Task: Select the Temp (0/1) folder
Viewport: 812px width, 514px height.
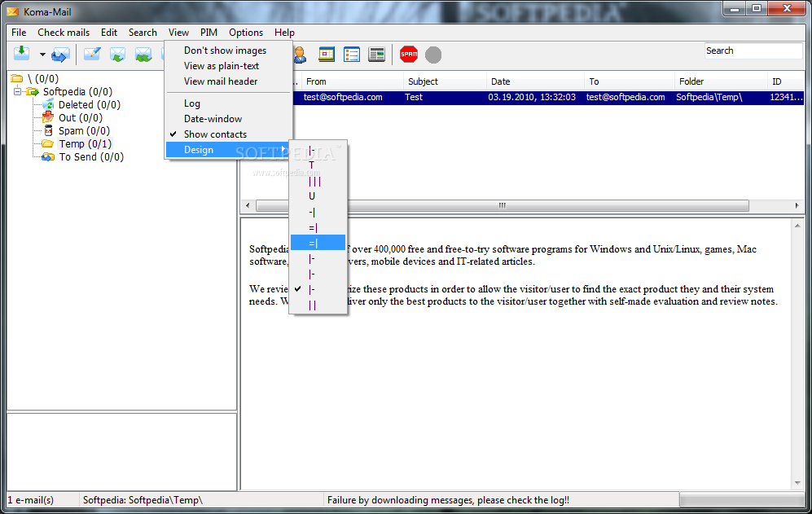Action: click(x=85, y=143)
